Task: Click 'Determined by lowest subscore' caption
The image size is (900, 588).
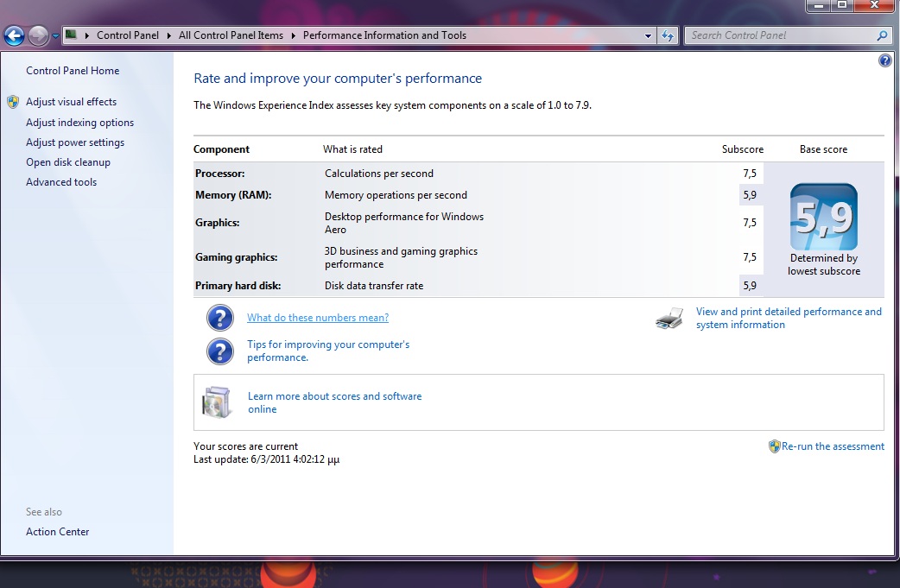Action: [824, 264]
